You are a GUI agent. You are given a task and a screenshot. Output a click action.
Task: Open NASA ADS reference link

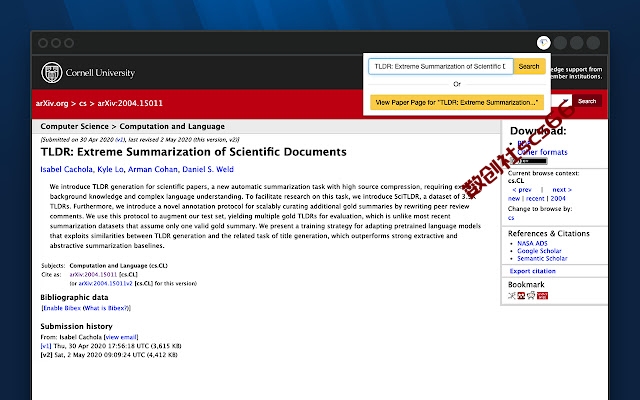click(532, 243)
